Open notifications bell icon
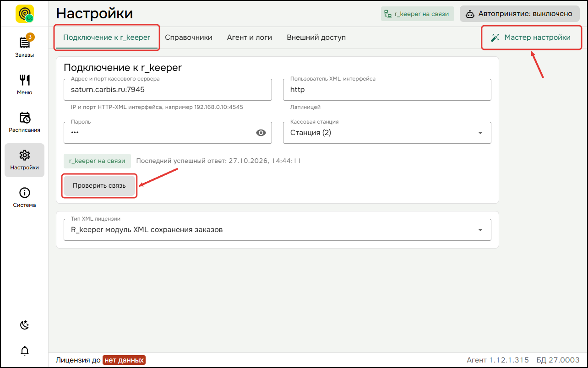588x368 pixels. 24,351
